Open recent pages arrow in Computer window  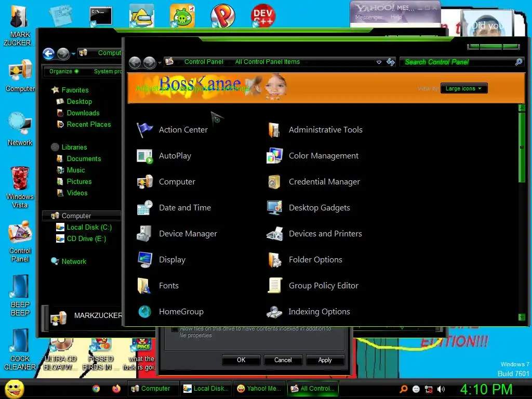(x=73, y=54)
